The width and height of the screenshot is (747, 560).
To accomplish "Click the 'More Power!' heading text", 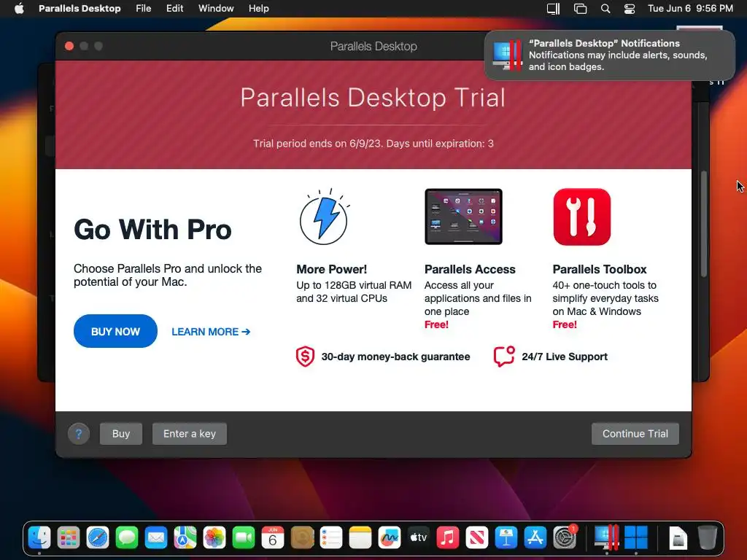I will tap(332, 270).
